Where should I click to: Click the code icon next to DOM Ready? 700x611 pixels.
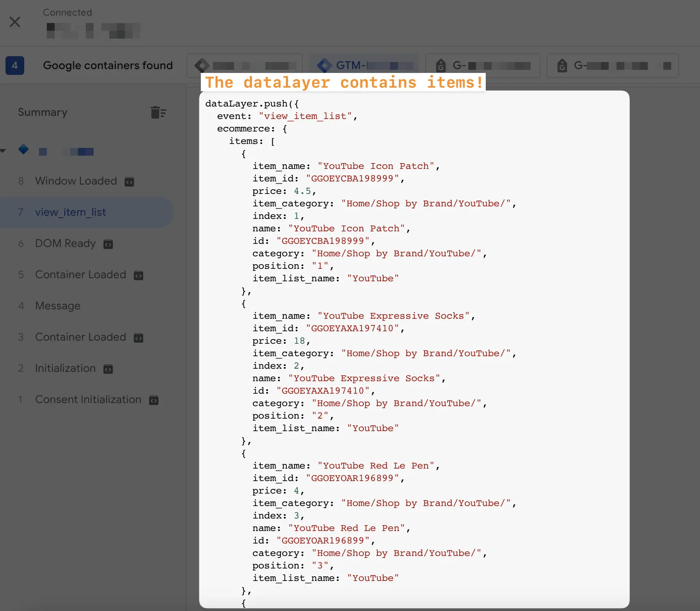[108, 244]
